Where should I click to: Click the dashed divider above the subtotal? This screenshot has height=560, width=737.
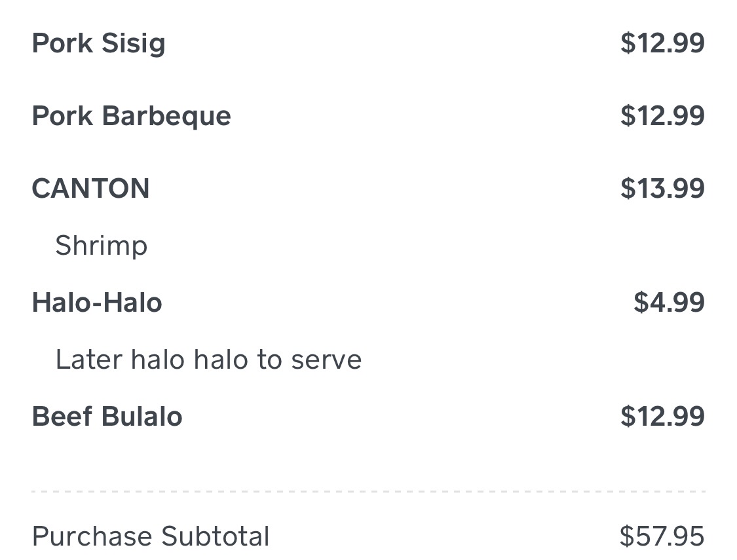coord(368,491)
